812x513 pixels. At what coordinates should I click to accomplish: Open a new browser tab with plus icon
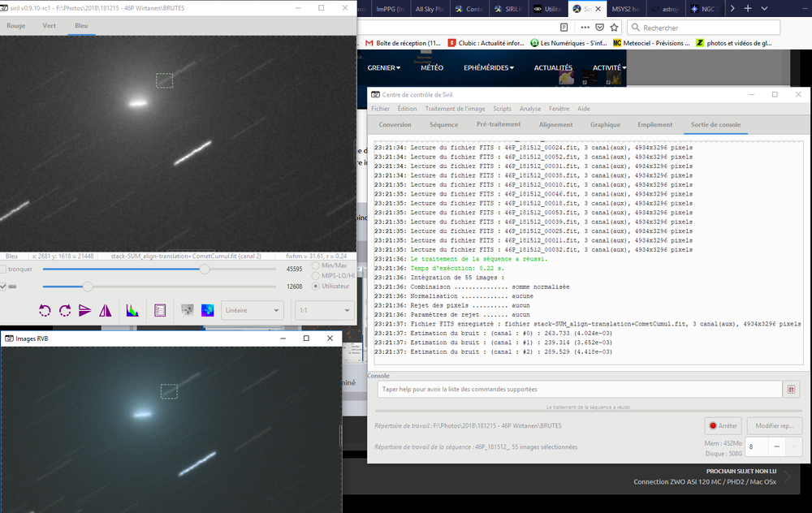748,8
